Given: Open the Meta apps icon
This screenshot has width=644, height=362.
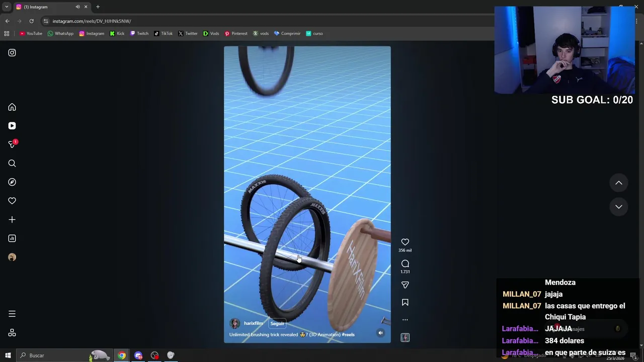Looking at the screenshot, I should point(12,333).
